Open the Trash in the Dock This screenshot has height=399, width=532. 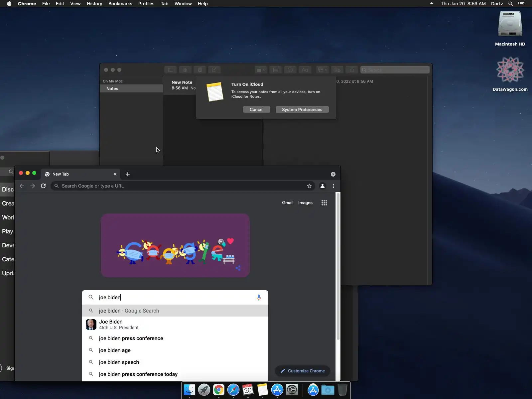(342, 390)
